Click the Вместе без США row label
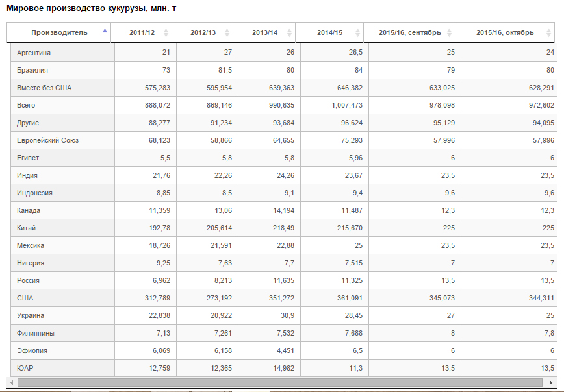 pyautogui.click(x=44, y=88)
